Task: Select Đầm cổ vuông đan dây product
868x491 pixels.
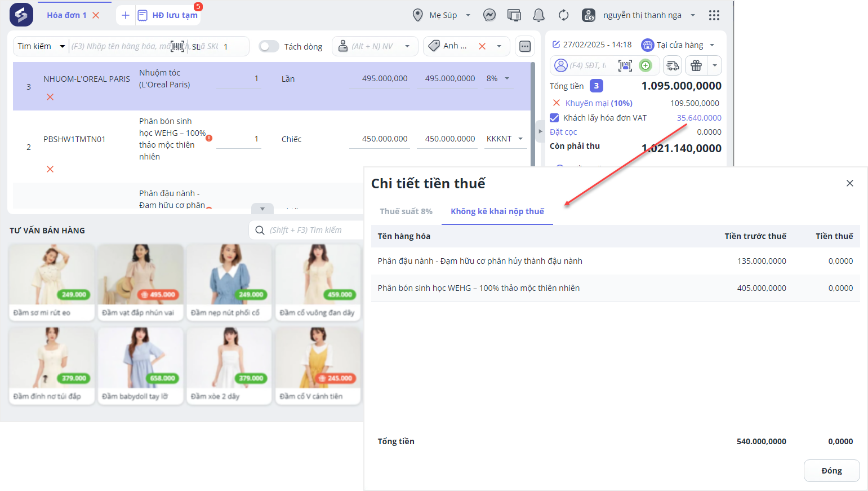Action: [318, 282]
